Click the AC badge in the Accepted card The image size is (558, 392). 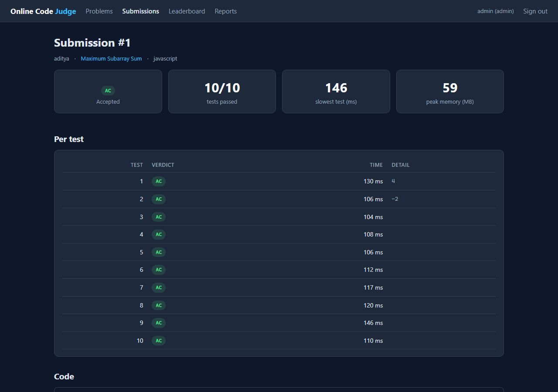coord(108,91)
